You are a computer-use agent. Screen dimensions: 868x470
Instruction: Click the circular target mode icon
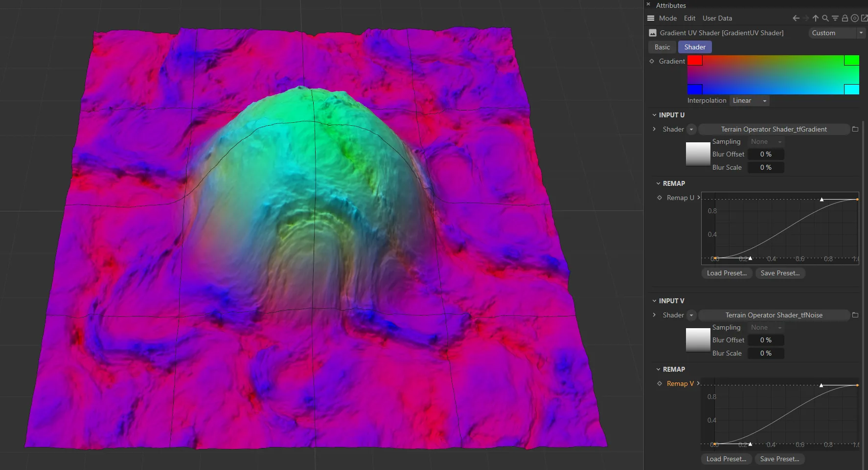855,18
